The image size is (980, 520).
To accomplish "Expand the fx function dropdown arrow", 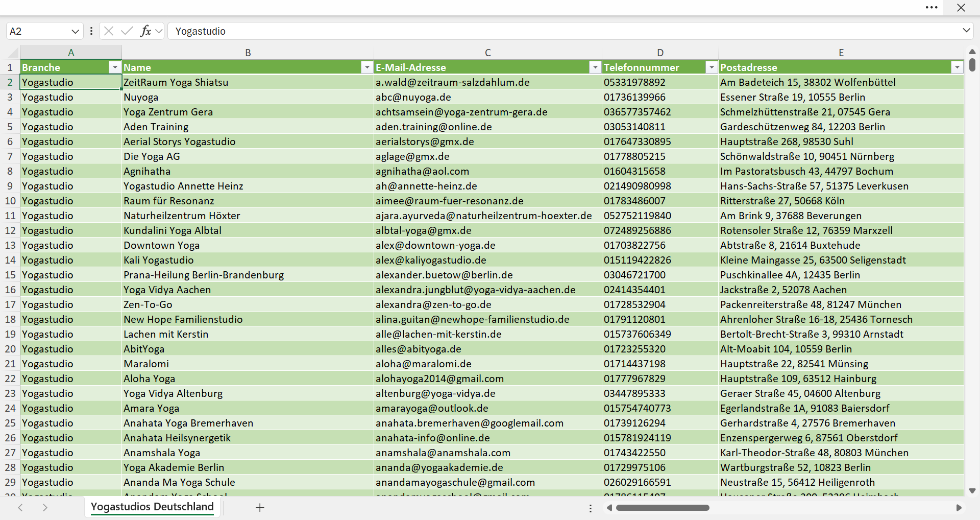I will tap(159, 31).
